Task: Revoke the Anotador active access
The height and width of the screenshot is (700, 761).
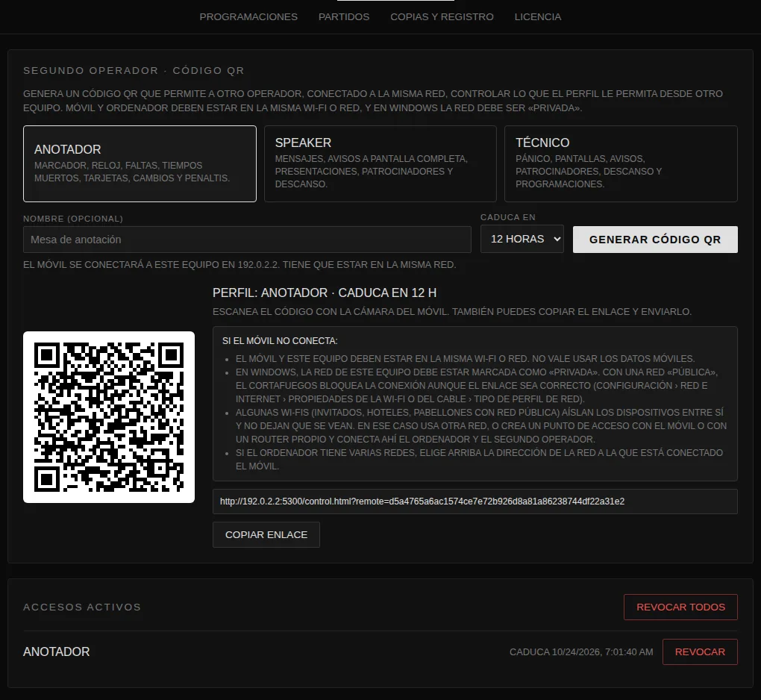Action: coord(700,652)
